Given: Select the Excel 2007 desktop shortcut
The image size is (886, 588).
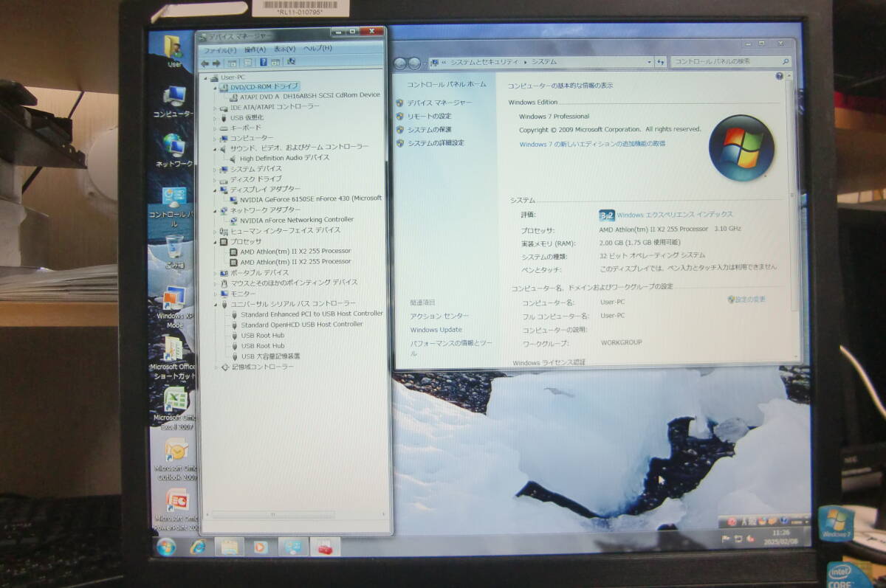Looking at the screenshot, I should 174,409.
